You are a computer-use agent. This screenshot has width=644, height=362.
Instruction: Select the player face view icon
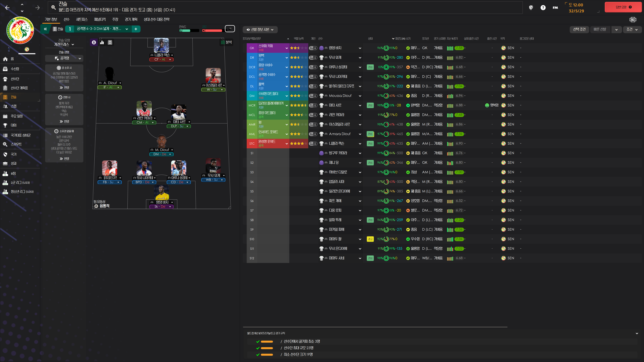tap(94, 42)
